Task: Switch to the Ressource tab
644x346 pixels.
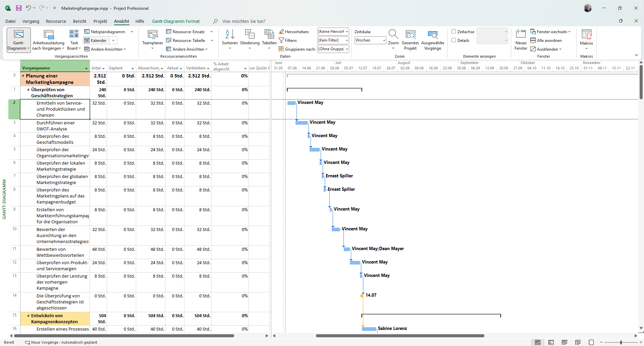Action: pyautogui.click(x=56, y=21)
